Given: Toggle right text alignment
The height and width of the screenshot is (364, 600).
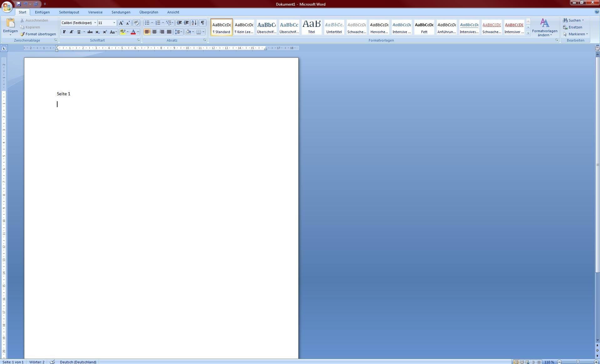Looking at the screenshot, I should [162, 32].
